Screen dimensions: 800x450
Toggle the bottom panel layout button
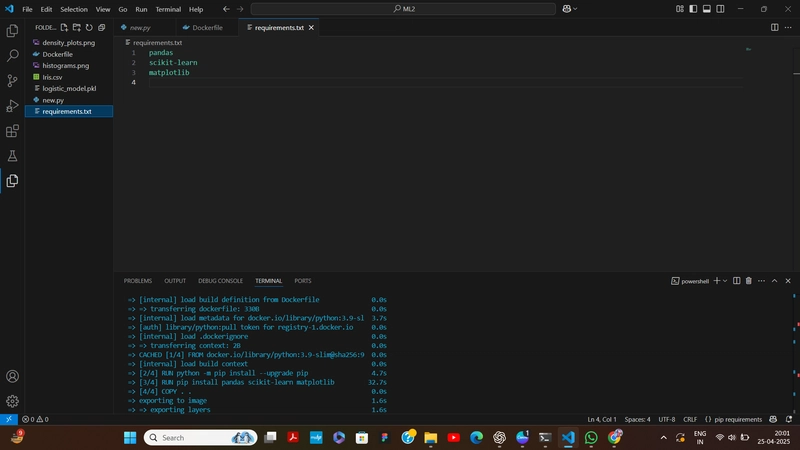click(707, 9)
